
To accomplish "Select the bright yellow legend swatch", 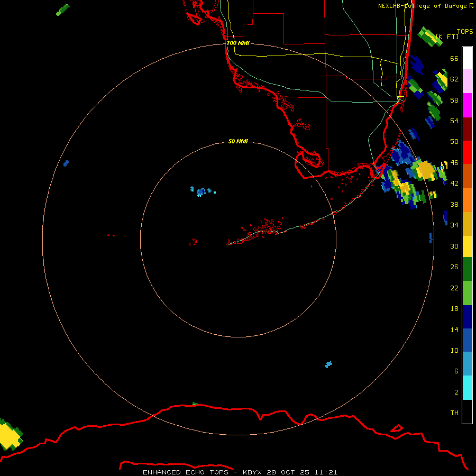I will coord(467,246).
